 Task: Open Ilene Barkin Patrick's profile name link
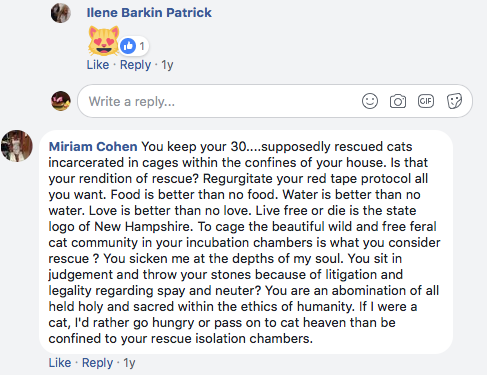(149, 13)
